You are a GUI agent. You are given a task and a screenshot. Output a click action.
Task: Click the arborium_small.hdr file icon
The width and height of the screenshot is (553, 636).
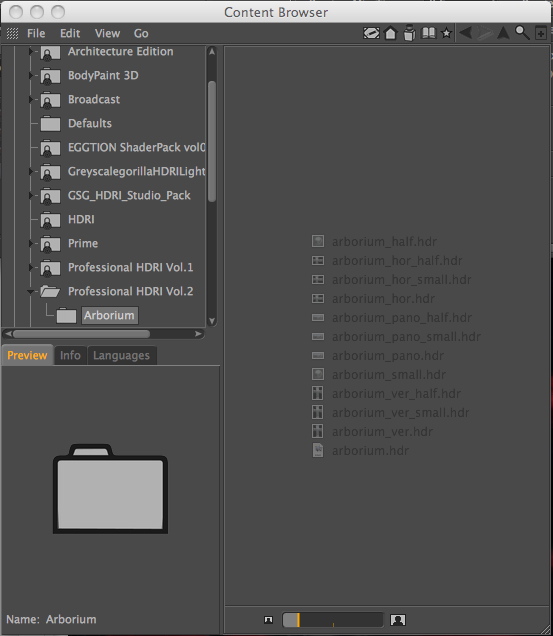click(x=318, y=374)
